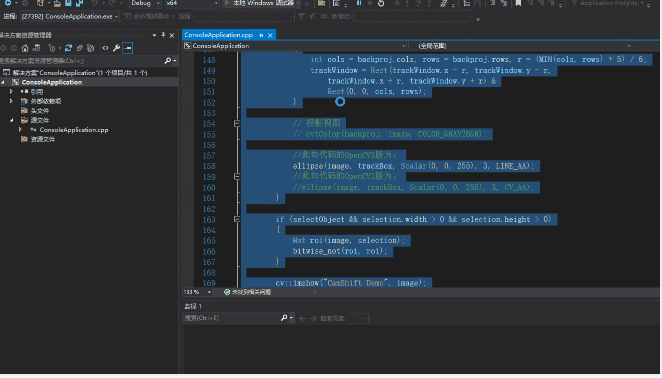Close the ConsoleApplication.cpp tab

270,35
